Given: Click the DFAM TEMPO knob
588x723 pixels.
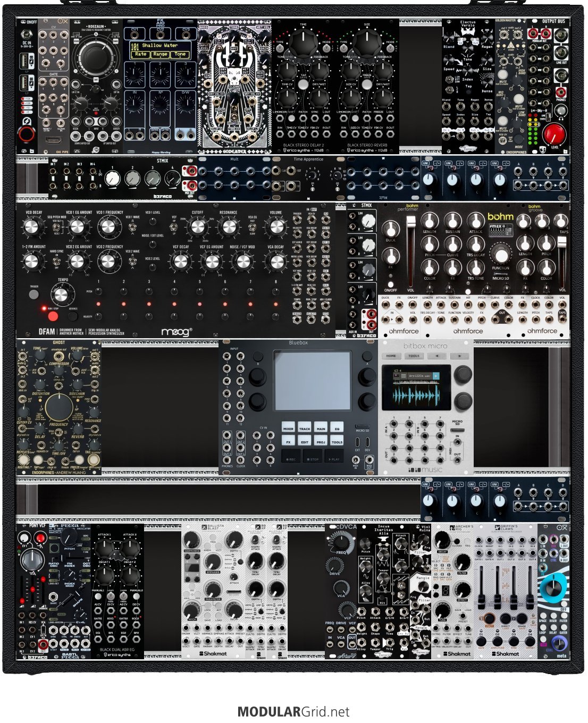Looking at the screenshot, I should tap(63, 293).
